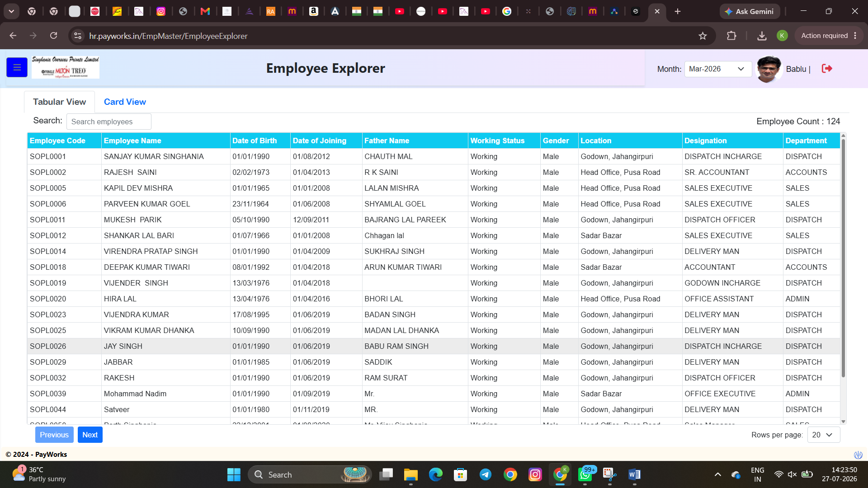Open weather widget 36°C Partly sunny

coord(39,474)
